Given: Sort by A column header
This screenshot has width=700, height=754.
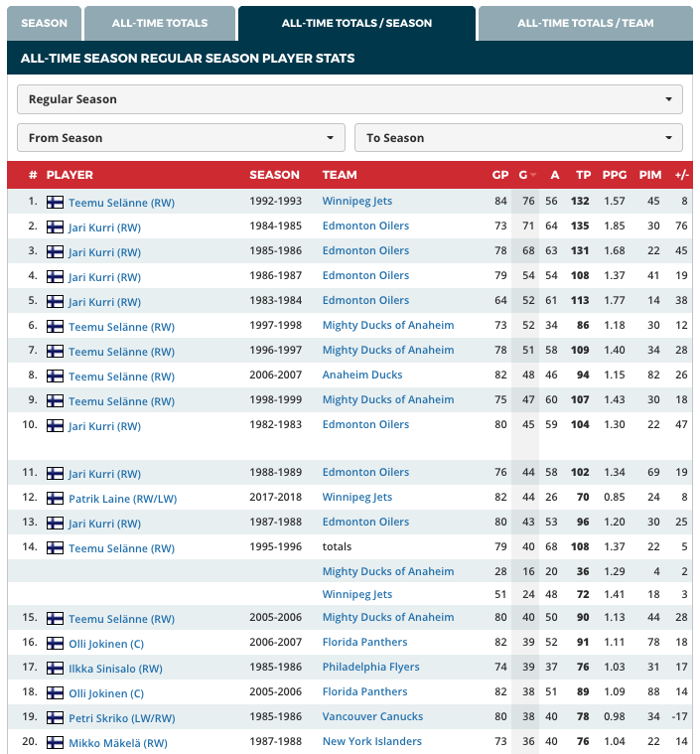Looking at the screenshot, I should click(554, 175).
